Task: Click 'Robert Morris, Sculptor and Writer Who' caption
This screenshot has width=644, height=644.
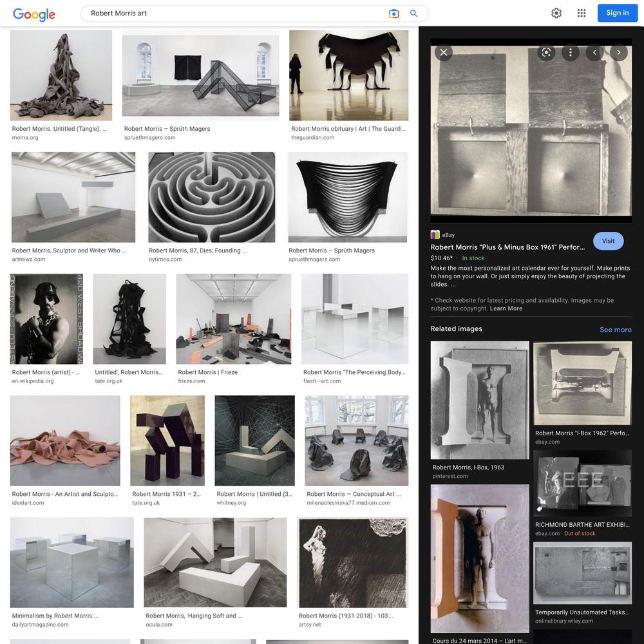Action: coord(70,251)
